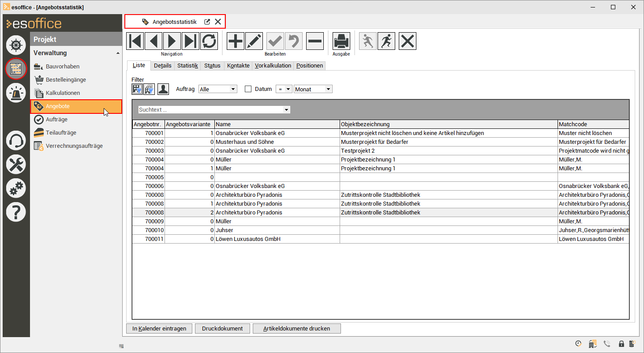The height and width of the screenshot is (353, 644).
Task: Sort by Angebotnr. column header
Action: (149, 124)
